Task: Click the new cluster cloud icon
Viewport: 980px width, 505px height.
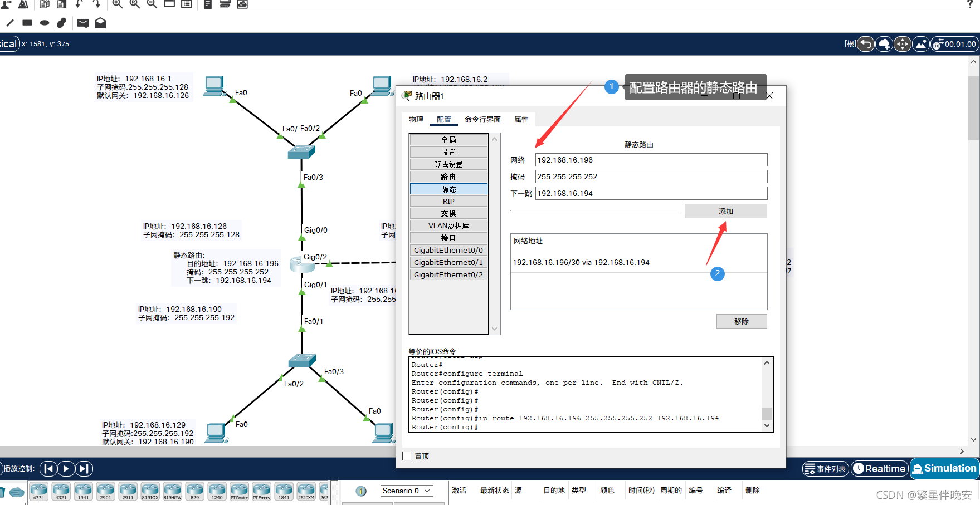Action: coord(884,44)
